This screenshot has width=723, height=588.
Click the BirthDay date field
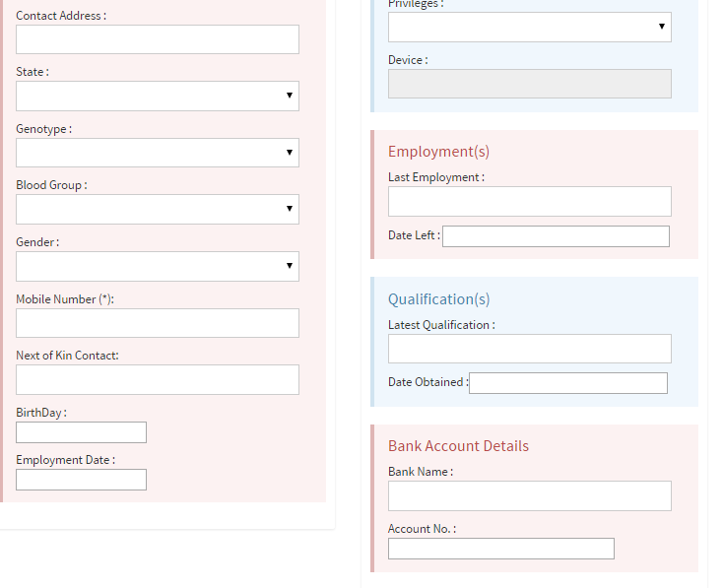point(81,432)
